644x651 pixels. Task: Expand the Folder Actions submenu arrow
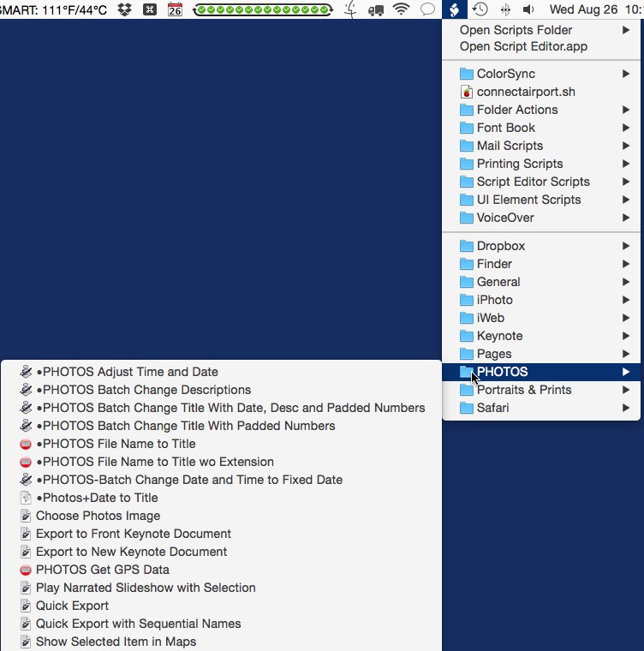[626, 110]
